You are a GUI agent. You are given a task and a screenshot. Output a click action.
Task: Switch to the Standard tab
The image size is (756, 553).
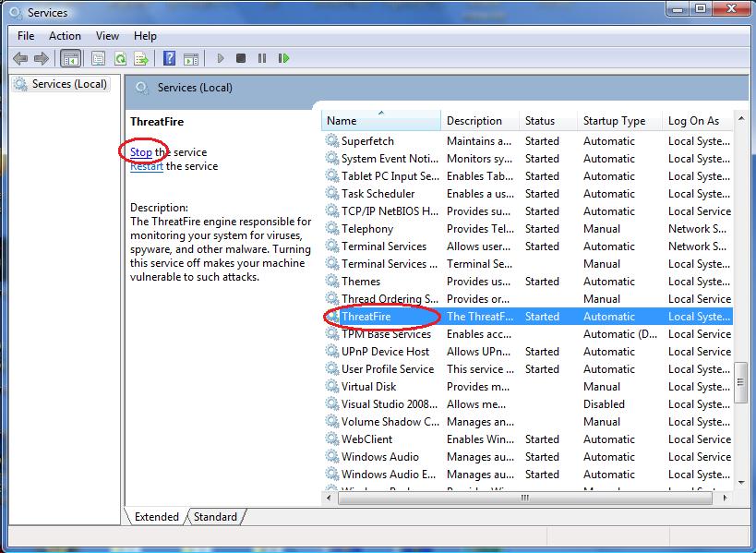coord(215,517)
